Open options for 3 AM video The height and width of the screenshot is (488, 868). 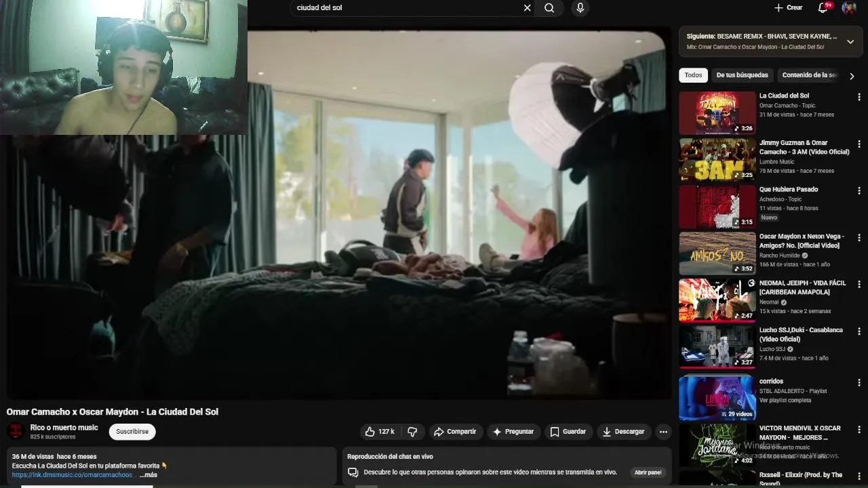pyautogui.click(x=859, y=144)
